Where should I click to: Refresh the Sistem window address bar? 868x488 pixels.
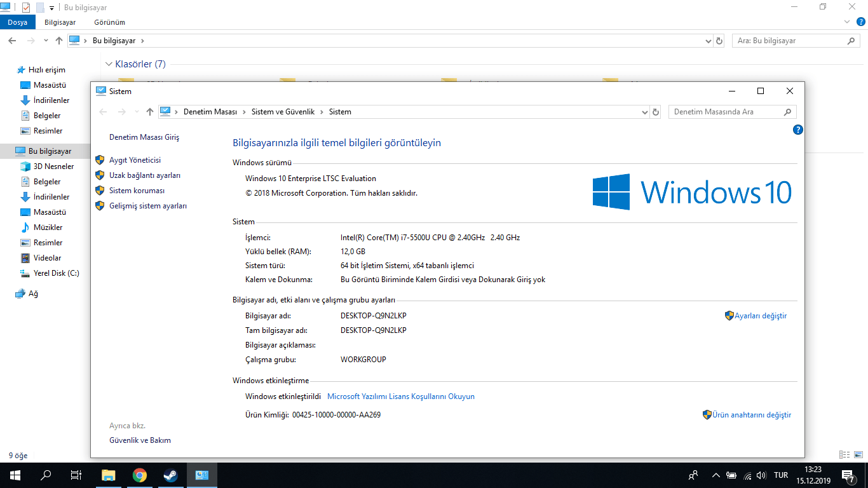pyautogui.click(x=656, y=112)
